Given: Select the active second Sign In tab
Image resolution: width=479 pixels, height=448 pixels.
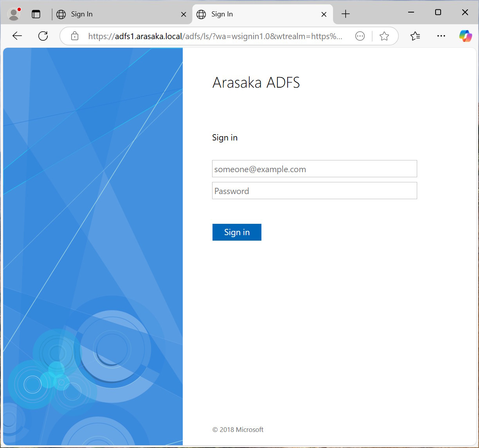Looking at the screenshot, I should [x=258, y=14].
